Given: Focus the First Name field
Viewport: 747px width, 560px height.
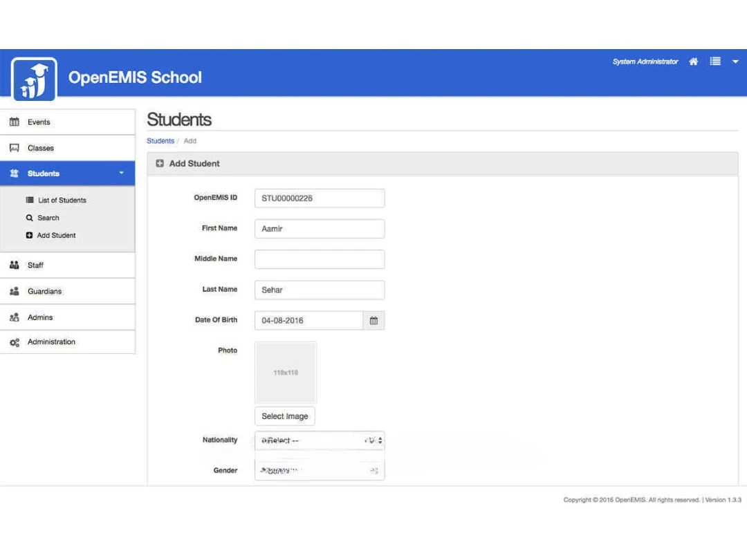Looking at the screenshot, I should [x=320, y=229].
